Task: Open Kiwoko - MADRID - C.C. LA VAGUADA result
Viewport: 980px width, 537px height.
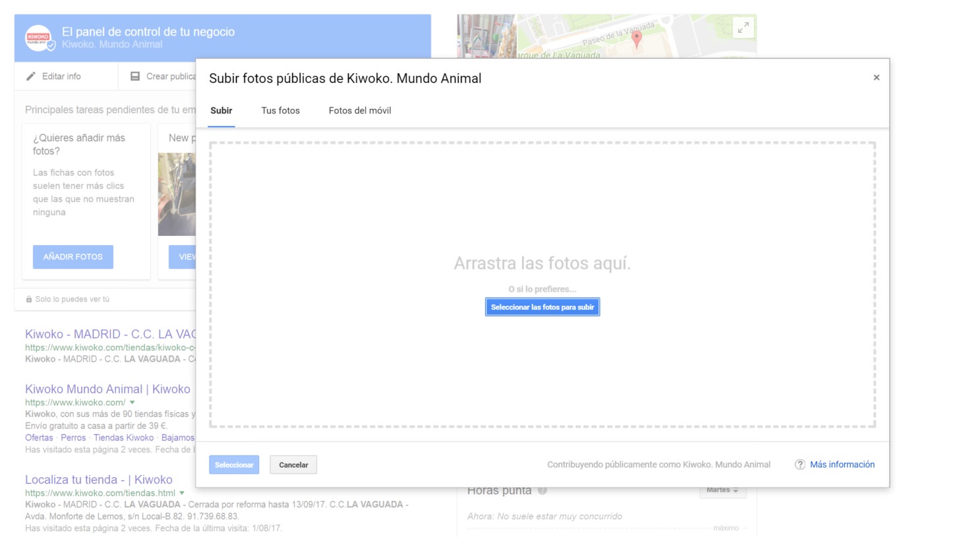Action: tap(111, 334)
